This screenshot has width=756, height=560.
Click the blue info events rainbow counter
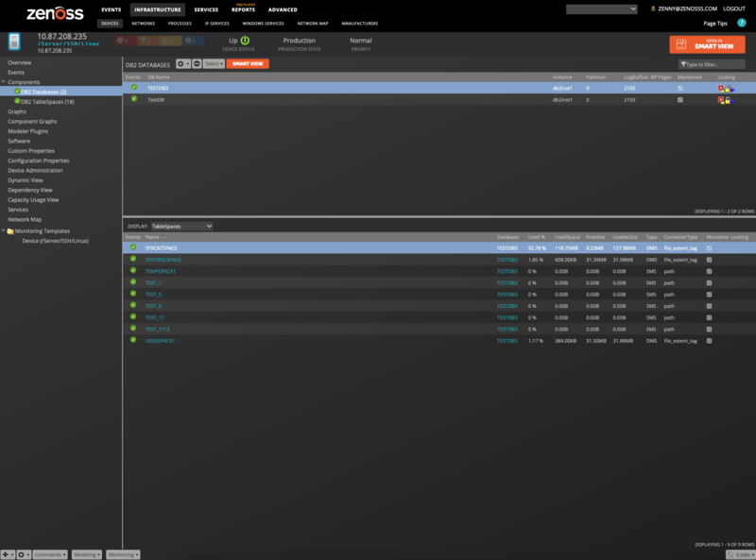pos(193,41)
